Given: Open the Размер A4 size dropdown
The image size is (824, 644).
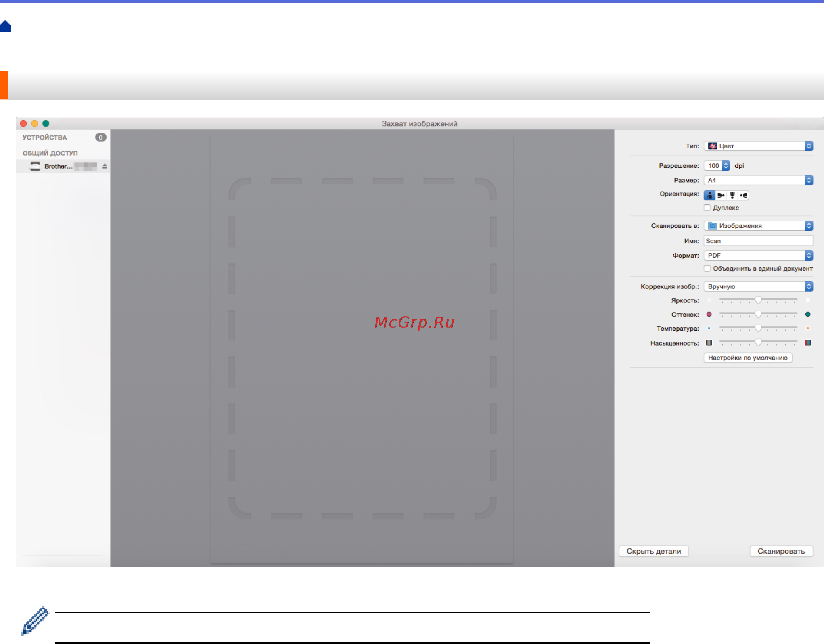Looking at the screenshot, I should [x=758, y=180].
